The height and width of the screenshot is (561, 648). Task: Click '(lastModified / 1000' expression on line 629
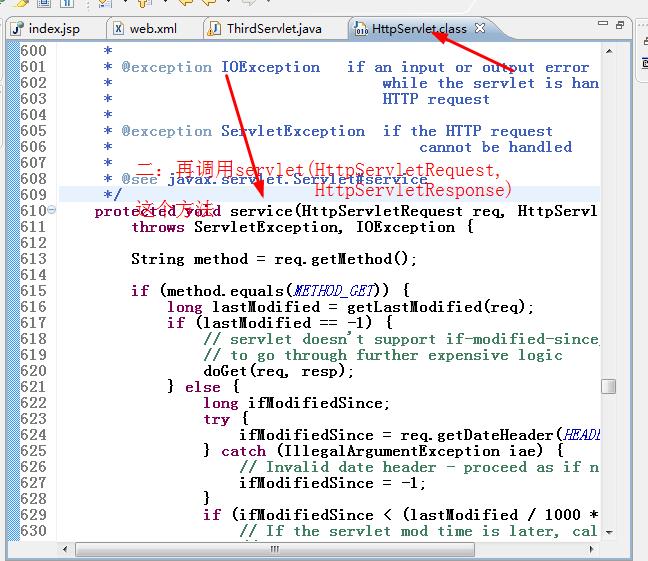490,515
